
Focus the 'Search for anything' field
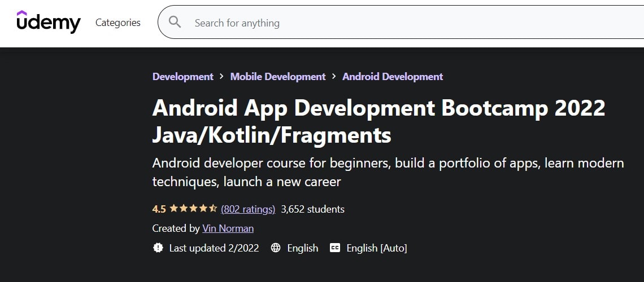coord(395,23)
